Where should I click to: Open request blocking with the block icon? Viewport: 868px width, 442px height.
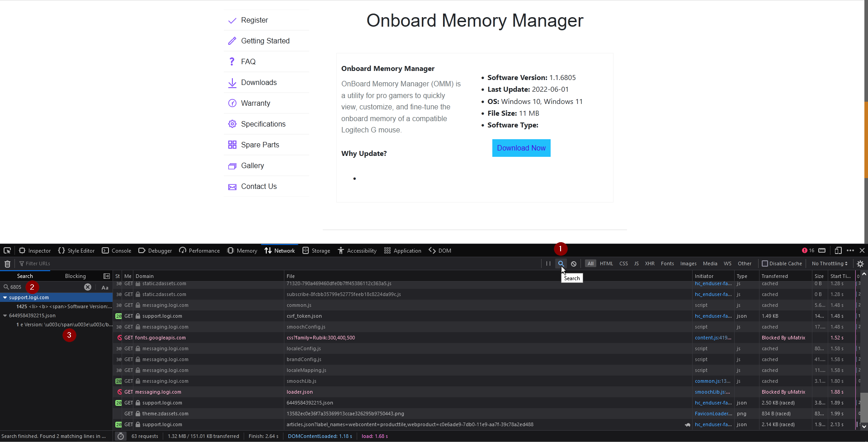click(x=574, y=263)
